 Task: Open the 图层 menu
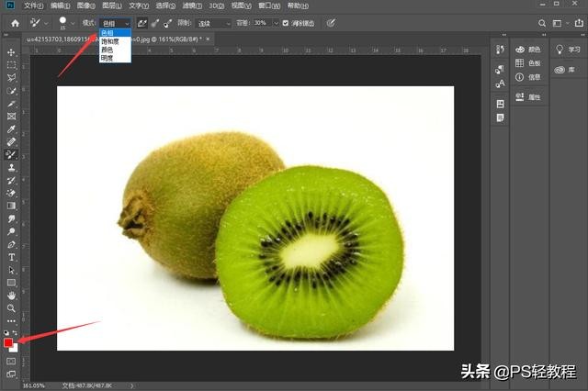coord(112,6)
